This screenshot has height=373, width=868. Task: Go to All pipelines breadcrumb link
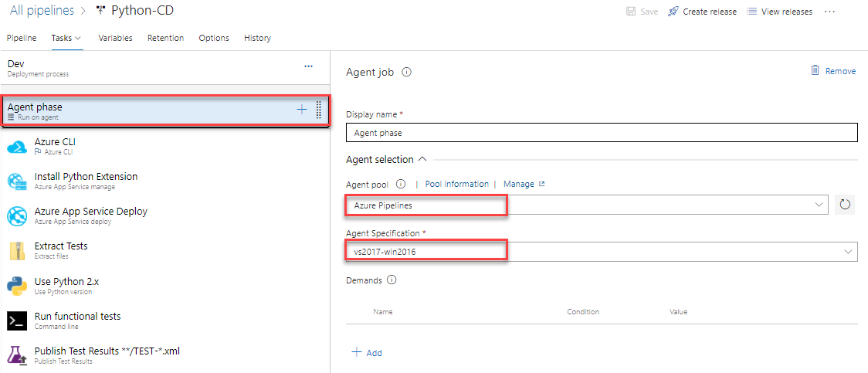[x=42, y=10]
